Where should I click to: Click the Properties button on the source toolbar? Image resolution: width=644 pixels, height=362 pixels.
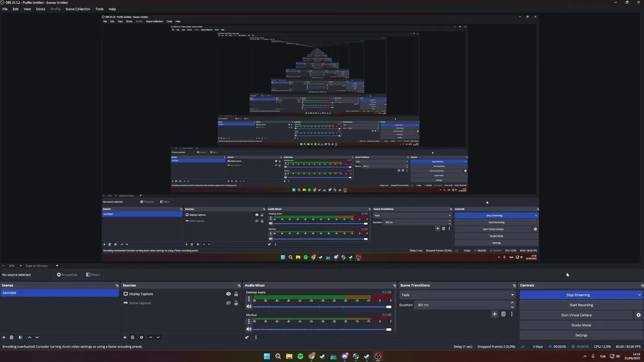pos(67,275)
